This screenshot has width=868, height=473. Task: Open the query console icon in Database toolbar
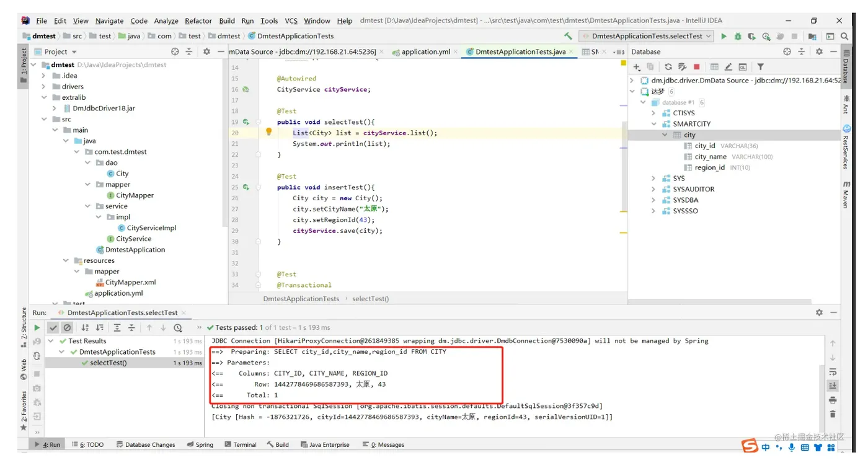point(743,67)
